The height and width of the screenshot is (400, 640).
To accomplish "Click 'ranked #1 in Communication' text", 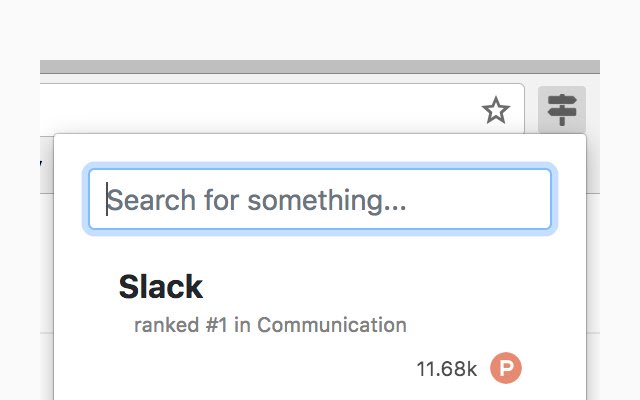I will pyautogui.click(x=270, y=325).
